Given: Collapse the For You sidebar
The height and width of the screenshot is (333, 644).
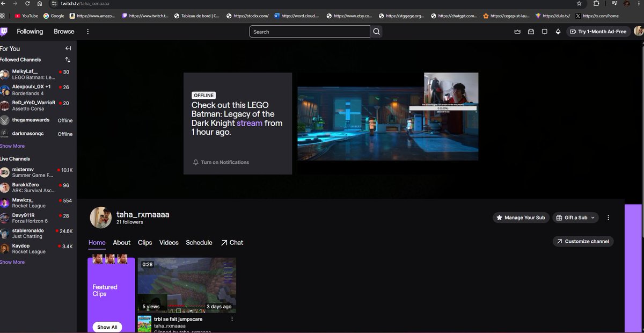Looking at the screenshot, I should (x=68, y=48).
